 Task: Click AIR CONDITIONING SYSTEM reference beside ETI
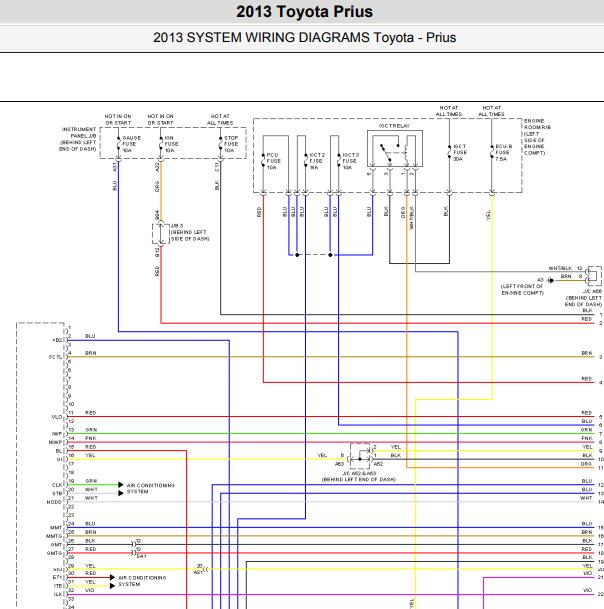coord(142,581)
